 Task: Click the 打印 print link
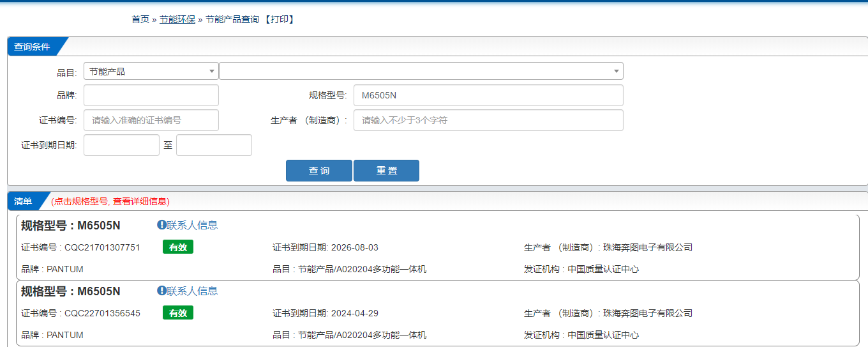coord(280,20)
